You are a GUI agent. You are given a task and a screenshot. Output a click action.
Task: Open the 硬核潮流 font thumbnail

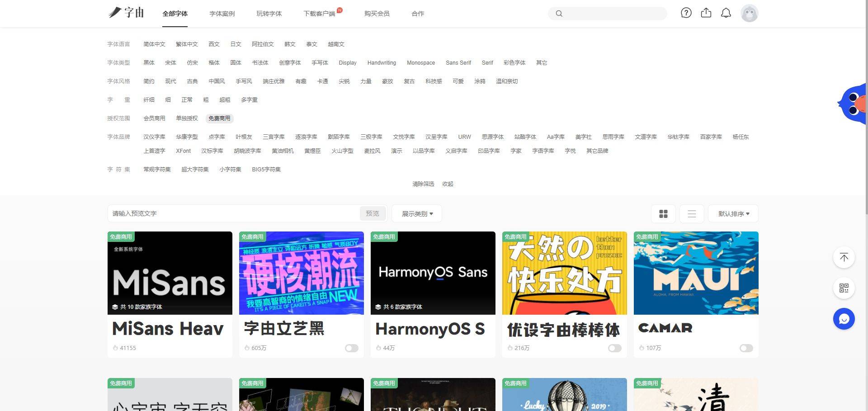[x=302, y=273]
